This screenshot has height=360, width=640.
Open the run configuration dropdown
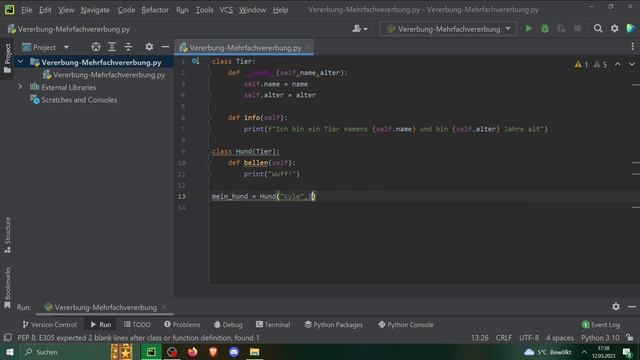point(448,29)
